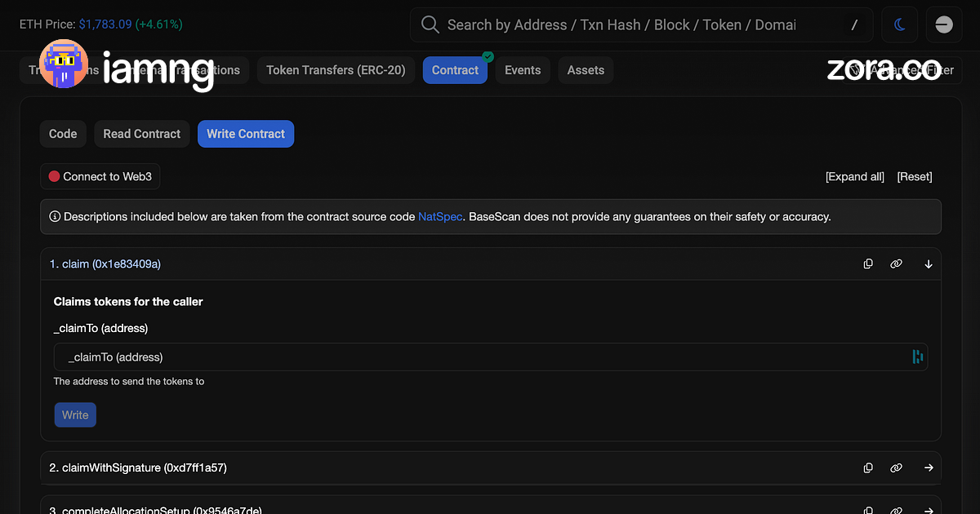
Task: Copy permalink icon for claim method
Action: 896,264
